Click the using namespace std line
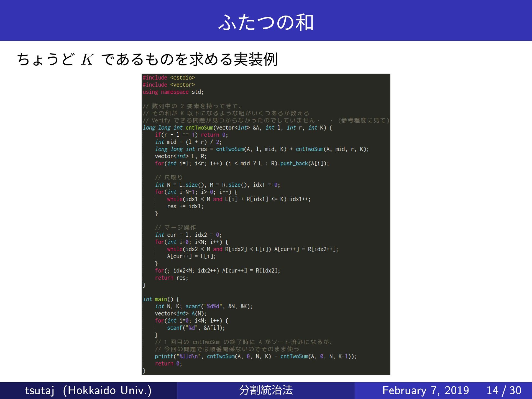 pyautogui.click(x=173, y=92)
